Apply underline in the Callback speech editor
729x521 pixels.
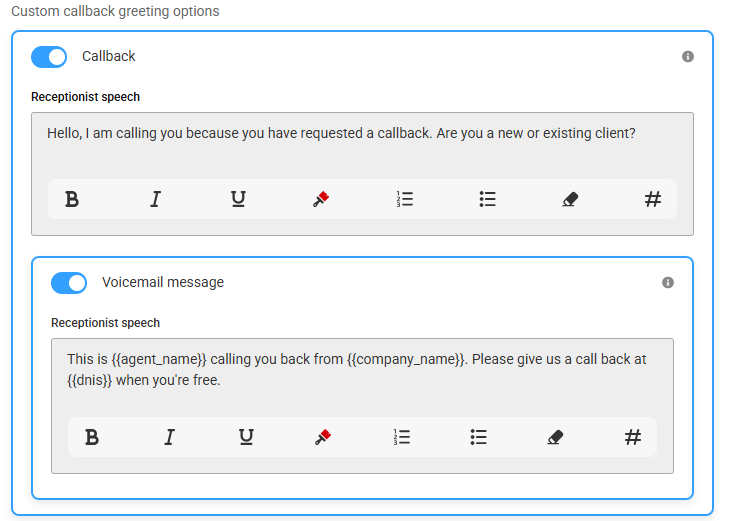pyautogui.click(x=238, y=199)
